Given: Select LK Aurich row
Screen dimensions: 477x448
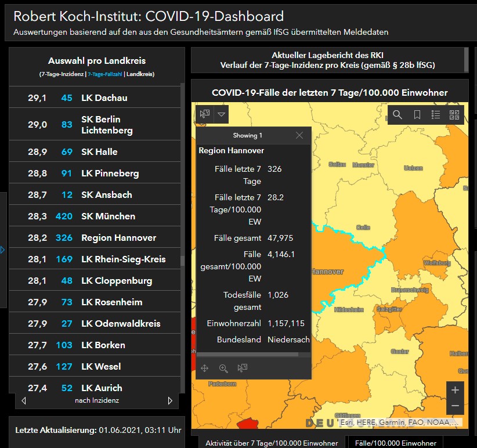Looking at the screenshot, I should pyautogui.click(x=95, y=386).
